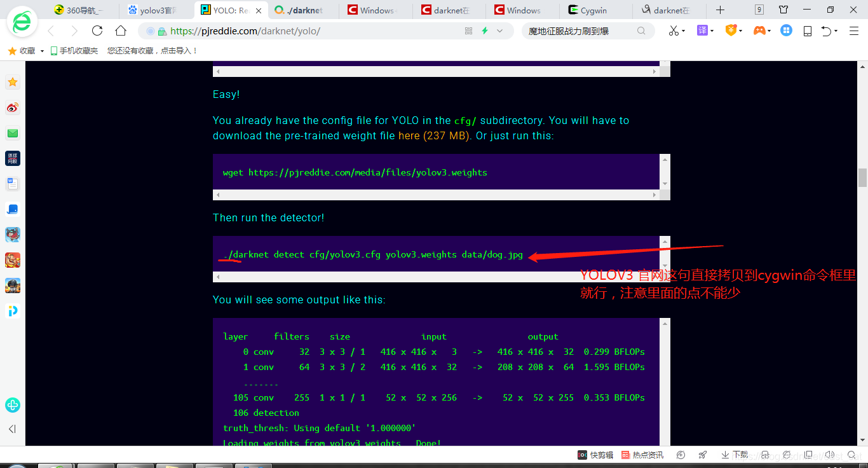The height and width of the screenshot is (468, 868).
Task: Click the QR code icon in address bar
Action: point(469,31)
